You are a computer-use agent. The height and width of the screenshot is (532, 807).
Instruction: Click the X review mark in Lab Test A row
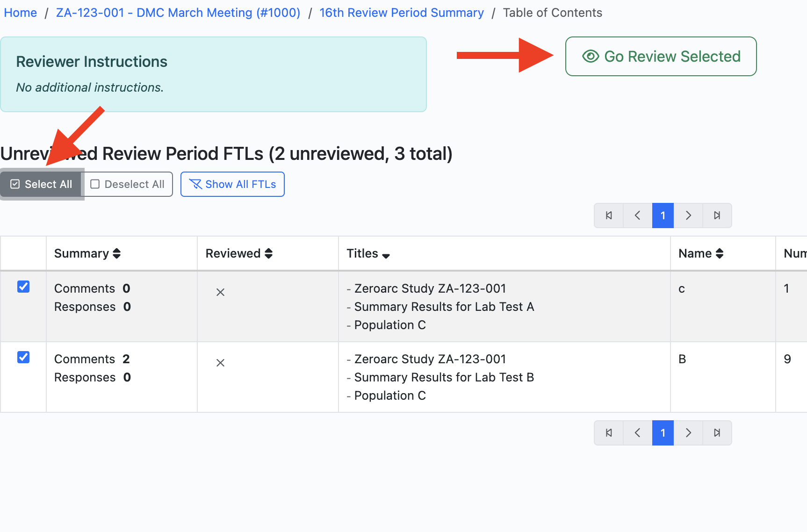(220, 292)
